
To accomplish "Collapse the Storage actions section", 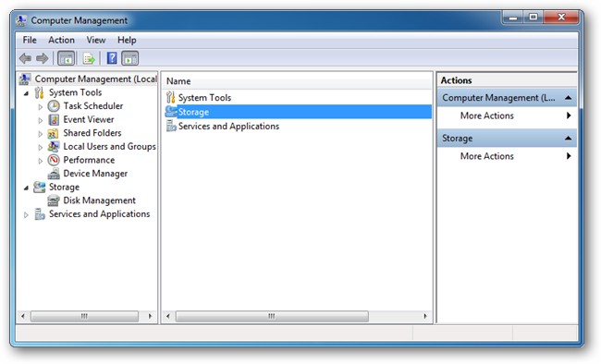I will click(x=569, y=139).
